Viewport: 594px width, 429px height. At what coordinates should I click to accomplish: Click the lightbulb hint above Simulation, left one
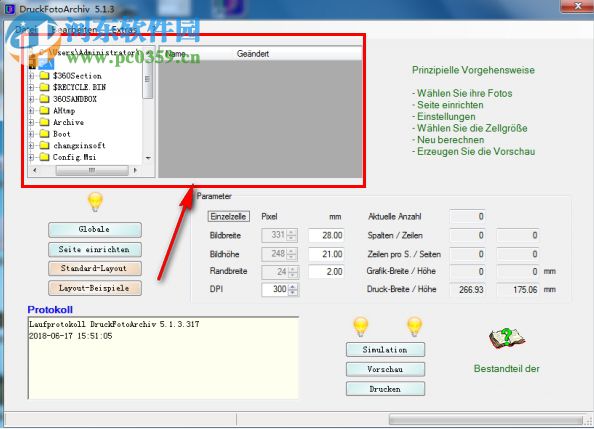360,326
